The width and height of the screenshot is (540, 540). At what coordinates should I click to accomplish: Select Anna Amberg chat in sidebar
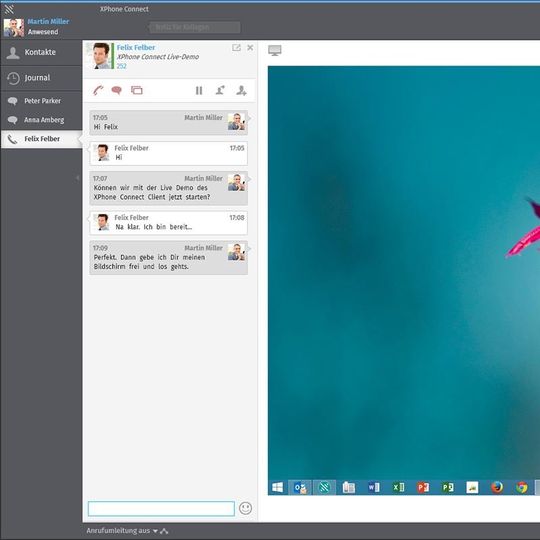click(x=41, y=120)
